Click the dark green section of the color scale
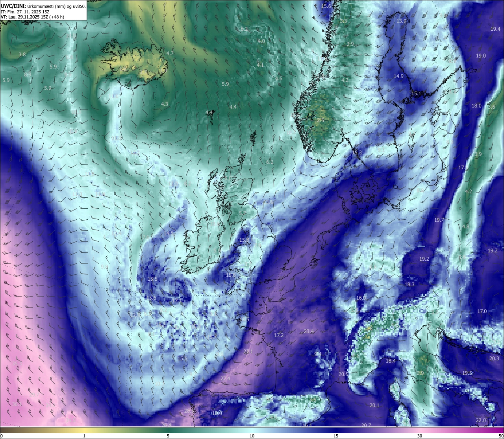 pyautogui.click(x=168, y=430)
